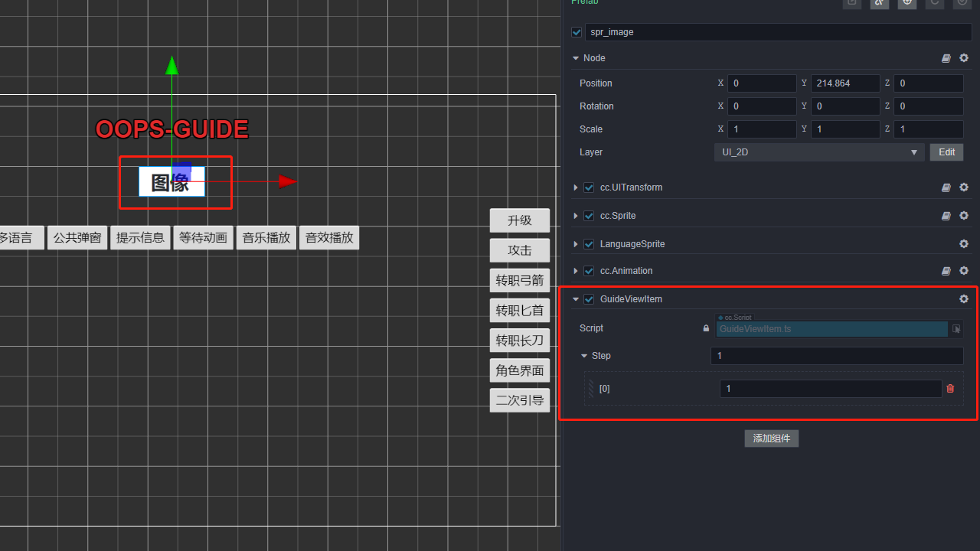Viewport: 980px width, 551px height.
Task: Collapse the Node properties section
Action: point(576,58)
